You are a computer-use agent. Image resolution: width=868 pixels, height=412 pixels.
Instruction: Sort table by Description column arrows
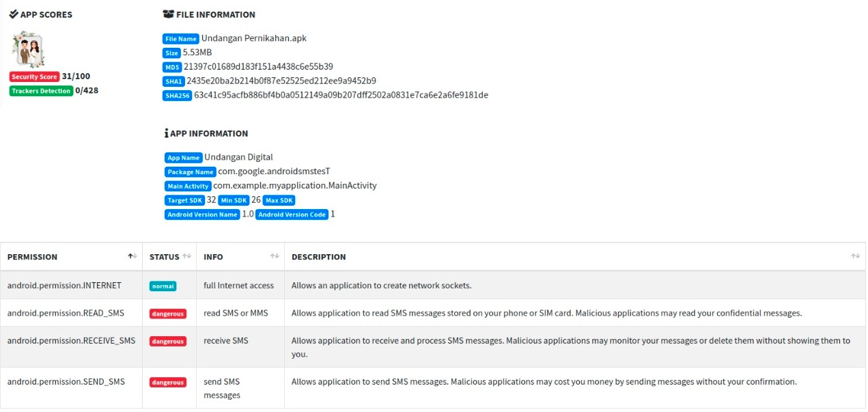click(x=855, y=256)
